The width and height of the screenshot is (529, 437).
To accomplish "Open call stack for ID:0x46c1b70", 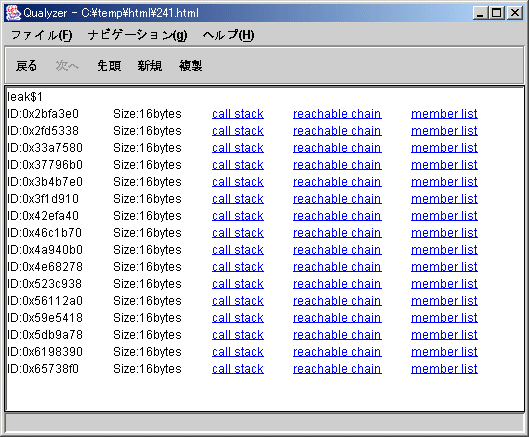I will tap(238, 233).
